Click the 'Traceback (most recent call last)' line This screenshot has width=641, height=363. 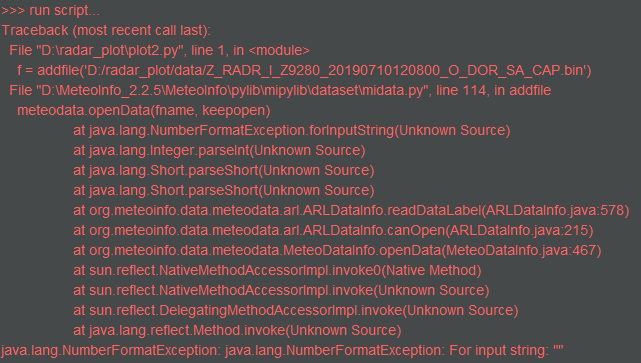click(x=106, y=30)
